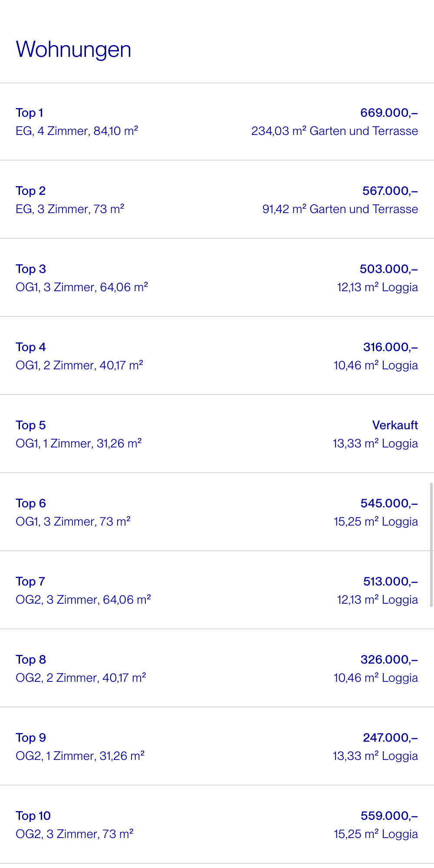The image size is (434, 868).
Task: Click the 567.000,– price label
Action: pos(390,191)
